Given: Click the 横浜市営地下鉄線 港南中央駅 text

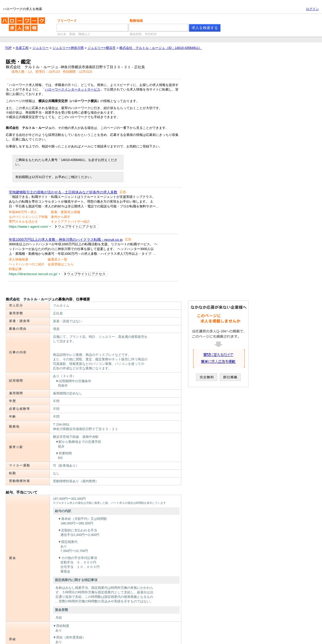Looking at the screenshot, I should point(76,437).
